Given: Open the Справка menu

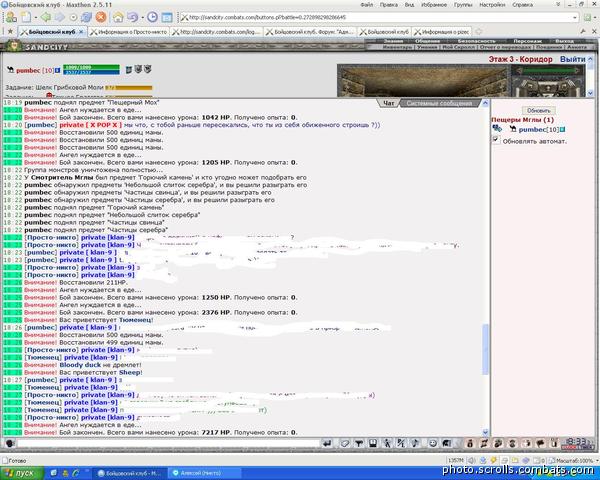Looking at the screenshot, I should tap(522, 5).
